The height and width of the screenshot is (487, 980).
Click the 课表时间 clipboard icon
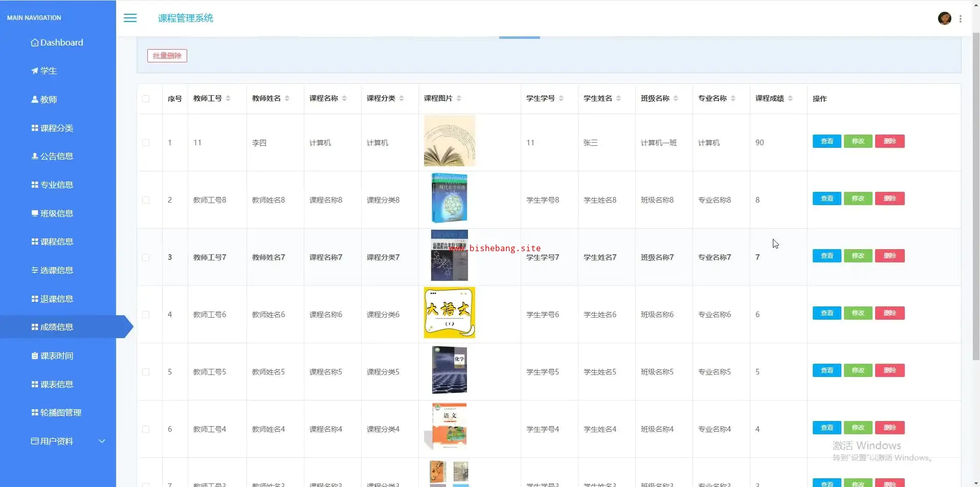pyautogui.click(x=35, y=356)
